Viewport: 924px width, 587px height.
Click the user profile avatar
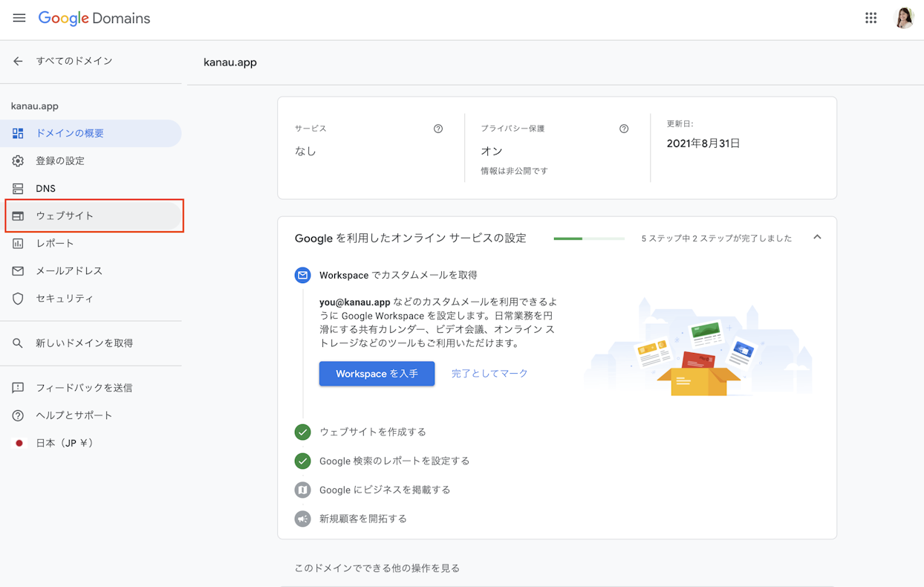pos(904,18)
